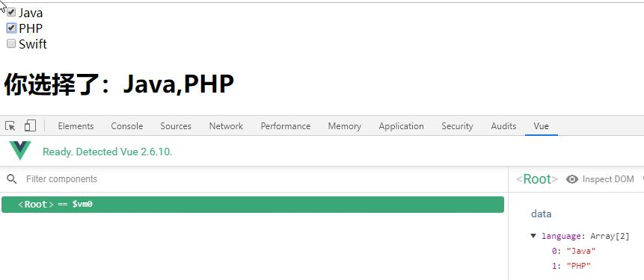
Task: Go to the Network tab
Action: coord(226,126)
